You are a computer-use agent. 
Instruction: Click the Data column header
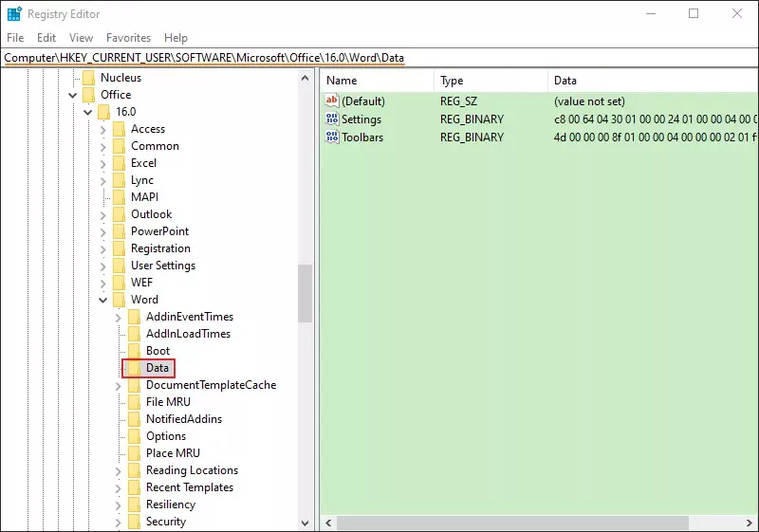tap(653, 81)
